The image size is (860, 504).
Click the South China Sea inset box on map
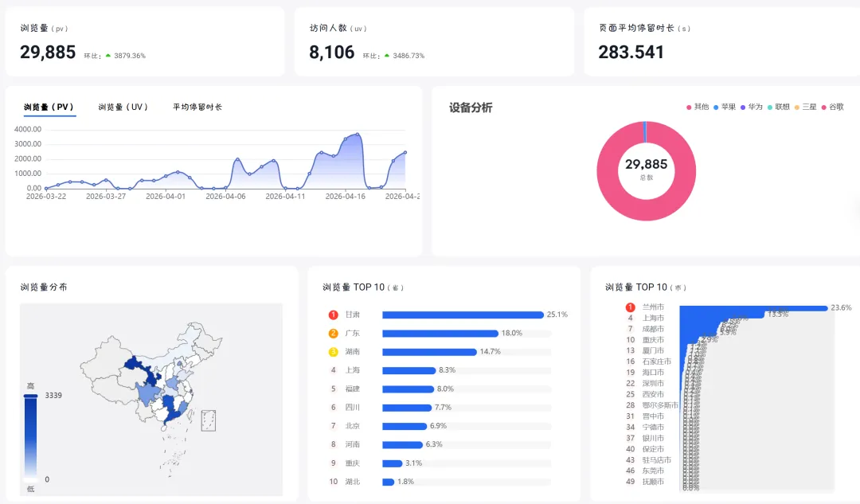(209, 420)
